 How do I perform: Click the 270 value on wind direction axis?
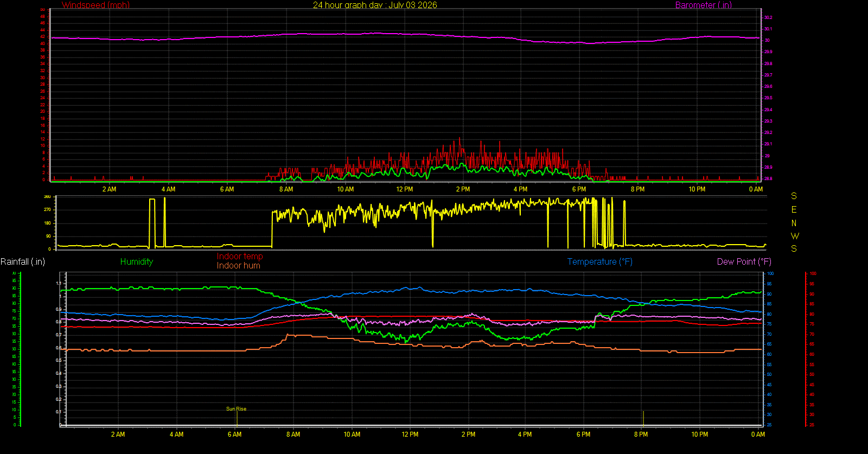47,209
